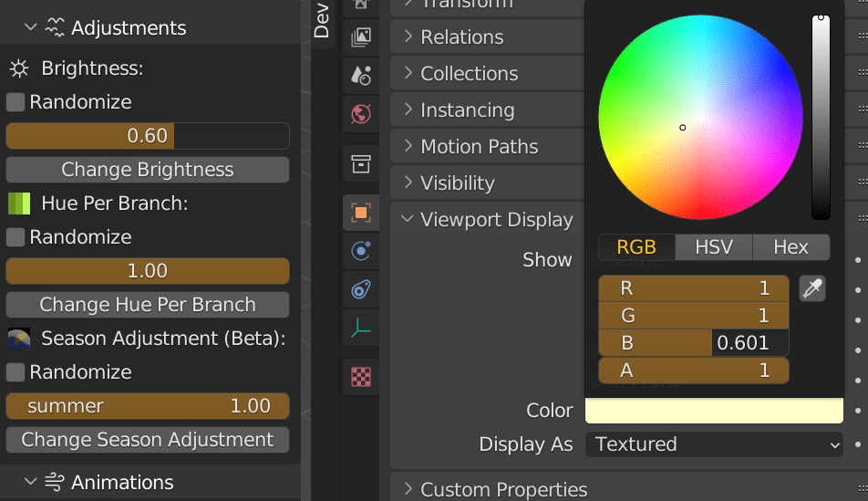Click the A alpha channel slider
The image size is (868, 501).
click(x=694, y=371)
